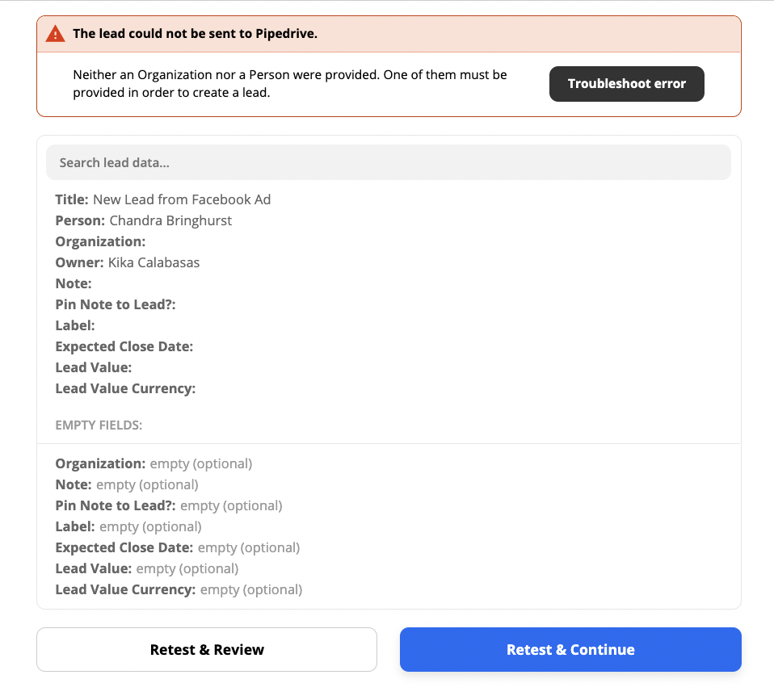Click the Retest & Review button

click(207, 649)
